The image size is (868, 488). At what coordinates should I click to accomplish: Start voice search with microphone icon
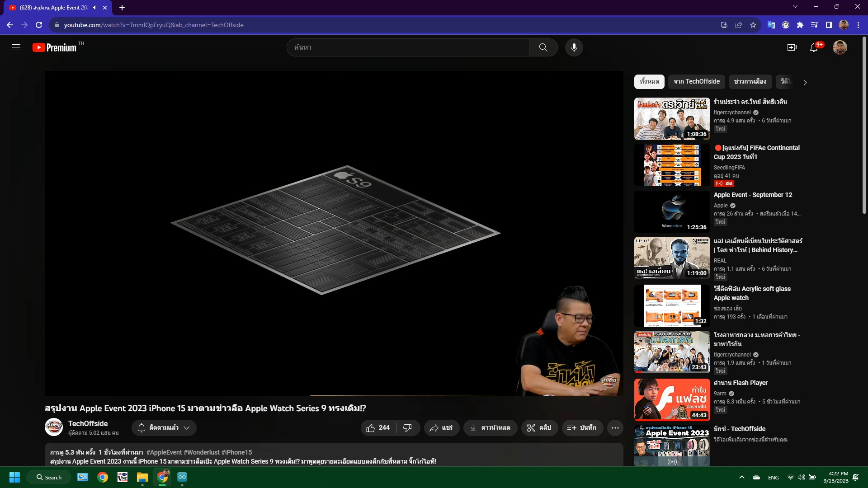pos(574,47)
